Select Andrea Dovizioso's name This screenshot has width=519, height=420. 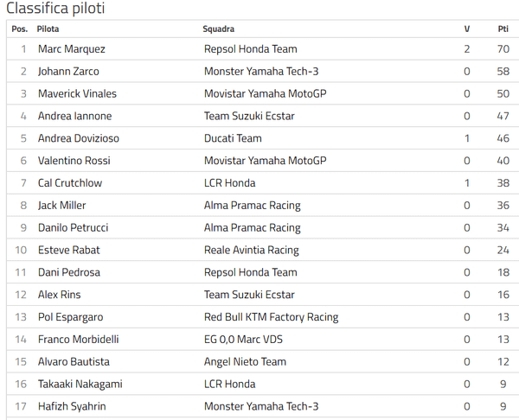(79, 138)
